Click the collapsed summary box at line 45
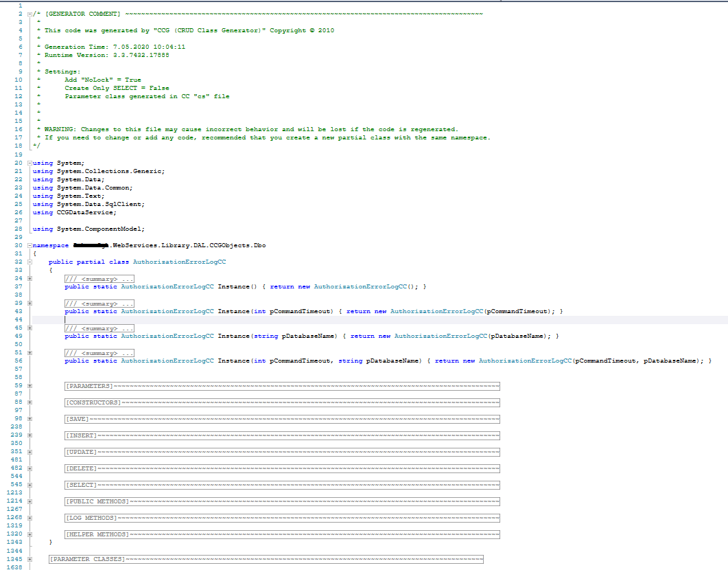This screenshot has height=570, width=728. tap(99, 328)
